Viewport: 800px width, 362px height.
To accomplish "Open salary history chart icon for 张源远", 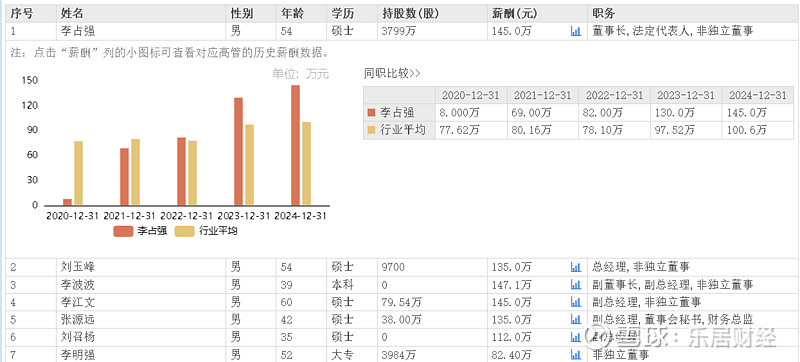I will tap(576, 320).
